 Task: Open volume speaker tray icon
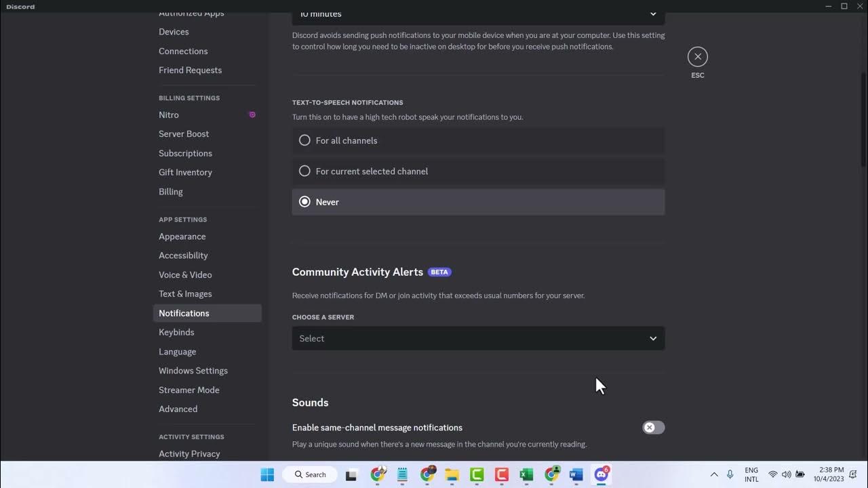pyautogui.click(x=787, y=474)
